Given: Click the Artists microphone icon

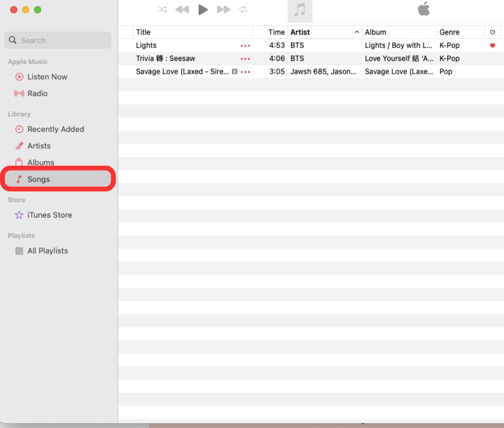Looking at the screenshot, I should [x=19, y=146].
